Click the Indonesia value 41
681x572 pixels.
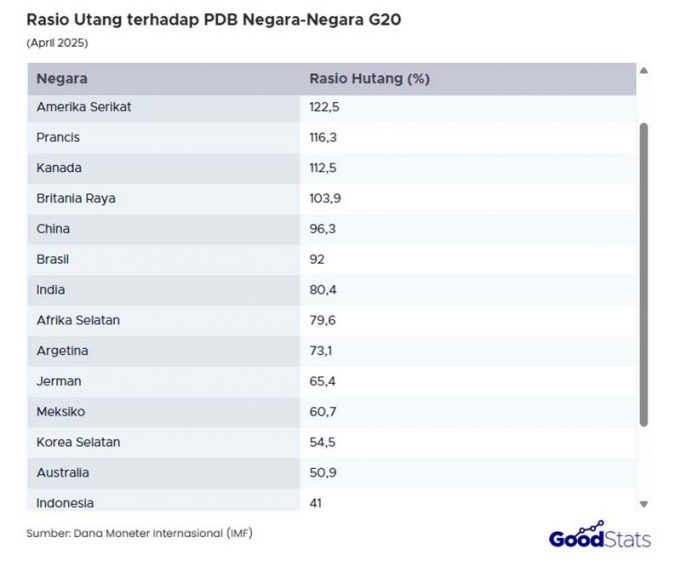(x=316, y=503)
